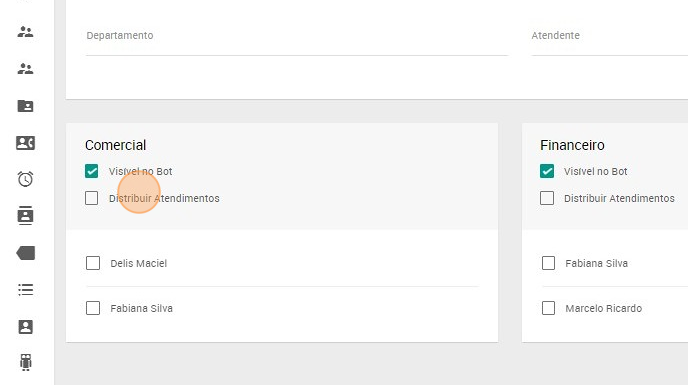The height and width of the screenshot is (385, 688).
Task: Open the account portrait sidebar icon
Action: [x=25, y=327]
